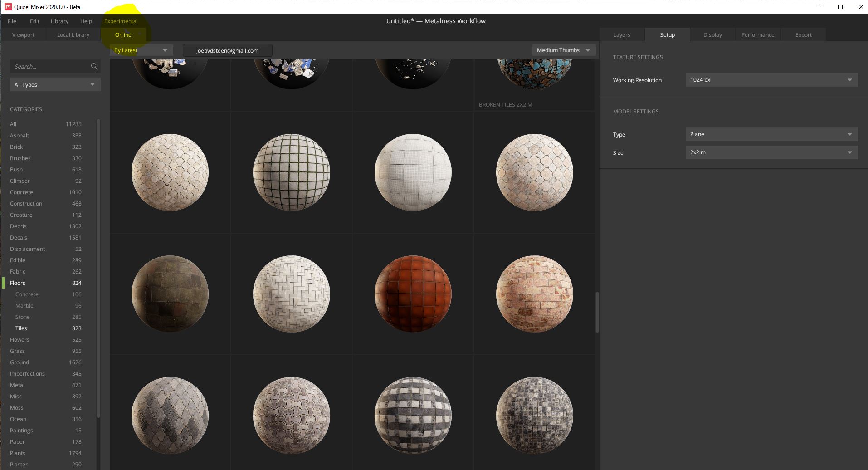Open the model Type dropdown showing Plane
Image resolution: width=868 pixels, height=470 pixels.
pos(771,134)
